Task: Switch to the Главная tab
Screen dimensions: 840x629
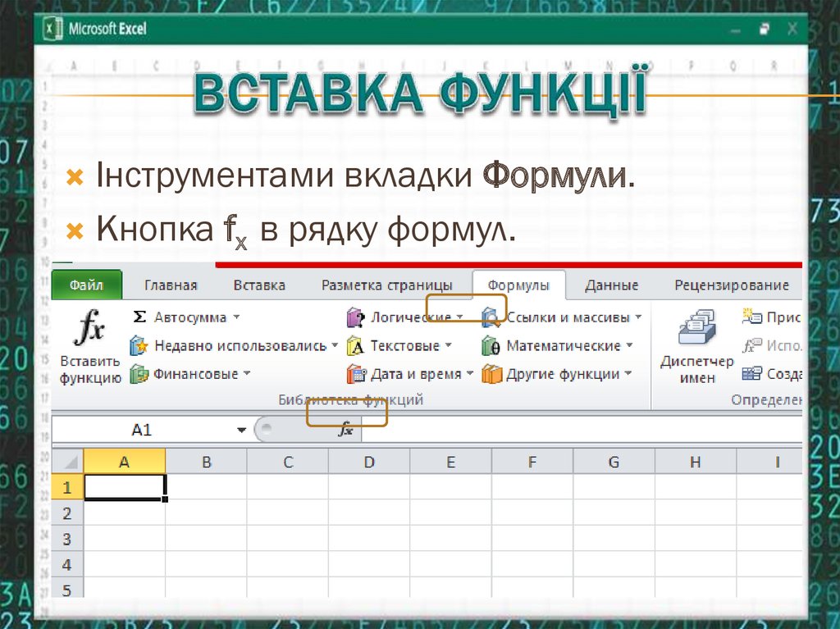Action: coord(171,285)
